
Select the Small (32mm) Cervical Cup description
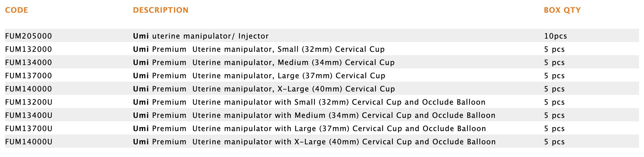(x=259, y=49)
